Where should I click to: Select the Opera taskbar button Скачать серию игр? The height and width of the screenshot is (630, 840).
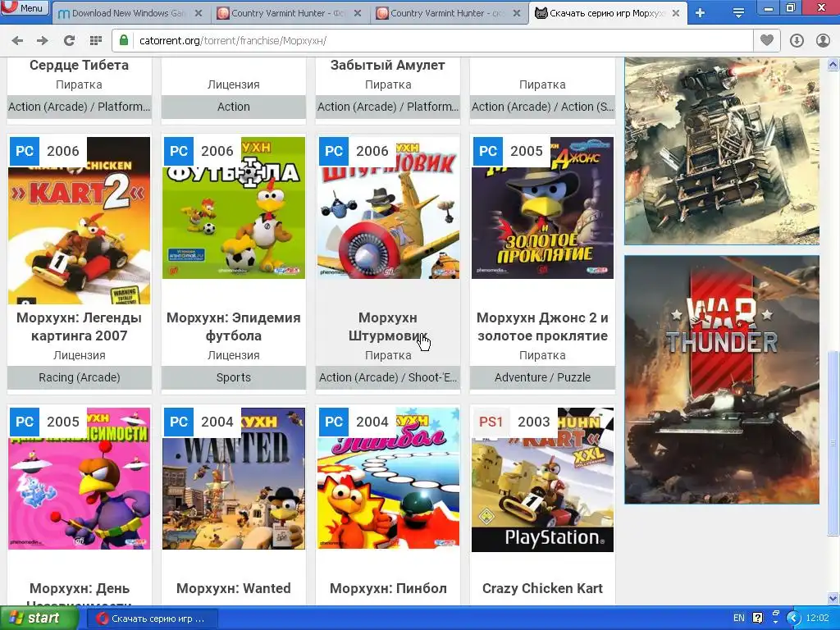point(152,619)
